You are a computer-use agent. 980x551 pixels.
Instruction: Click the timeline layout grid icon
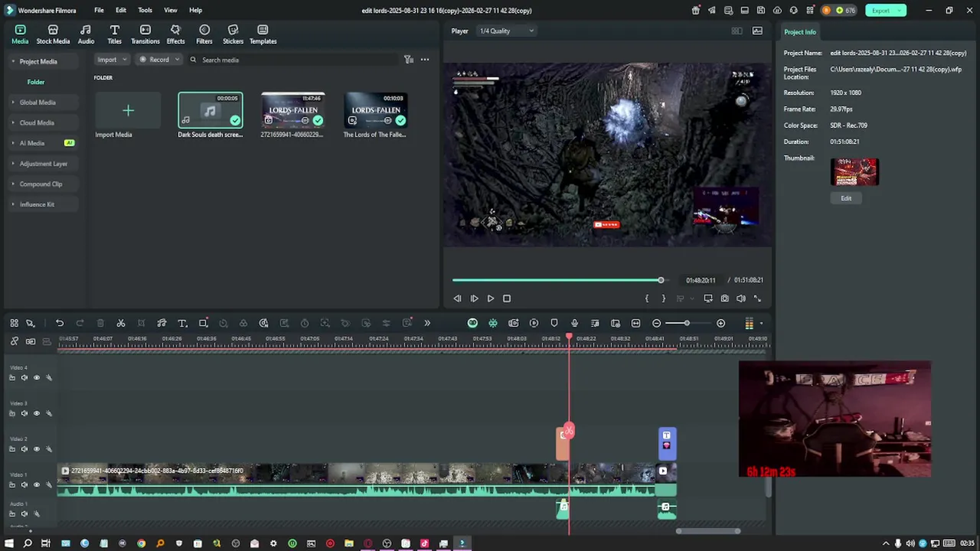(x=14, y=323)
